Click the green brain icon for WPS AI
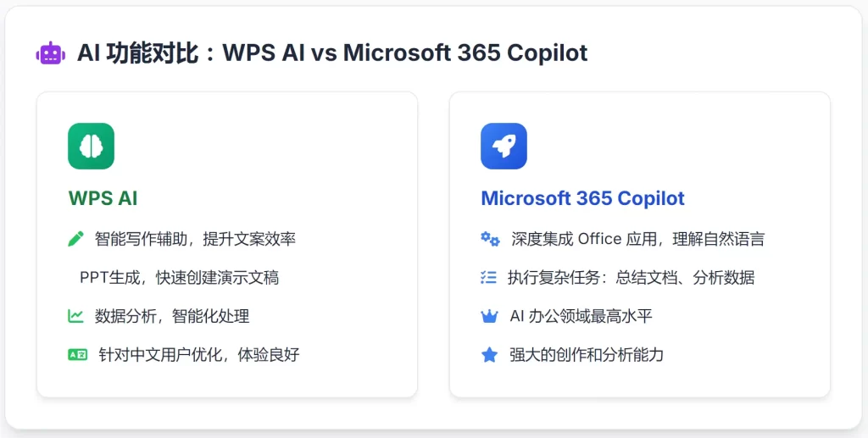Image resolution: width=868 pixels, height=438 pixels. [91, 146]
